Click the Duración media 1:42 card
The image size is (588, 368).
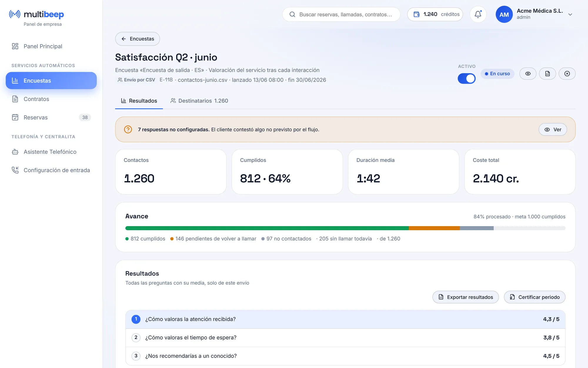[404, 172]
